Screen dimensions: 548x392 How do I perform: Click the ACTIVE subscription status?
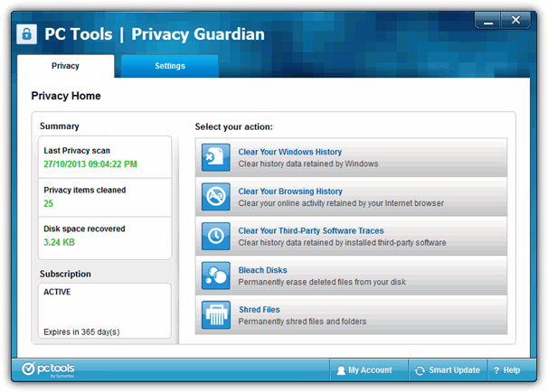pyautogui.click(x=57, y=292)
